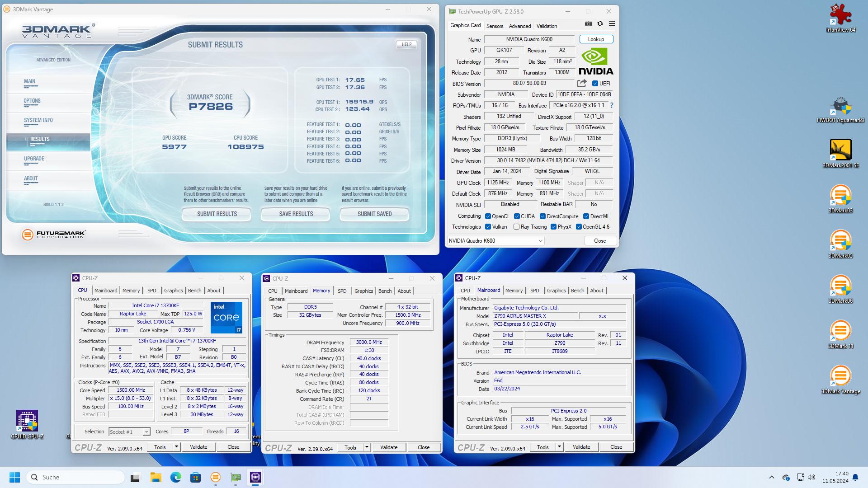Close GPU-Z with the Close button
The image size is (868, 488).
(600, 241)
